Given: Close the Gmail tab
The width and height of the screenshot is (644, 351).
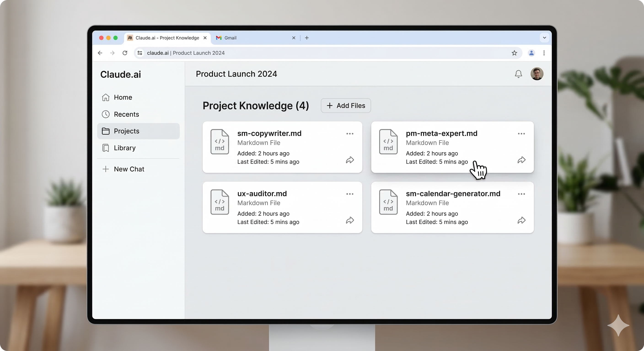Looking at the screenshot, I should pos(294,38).
